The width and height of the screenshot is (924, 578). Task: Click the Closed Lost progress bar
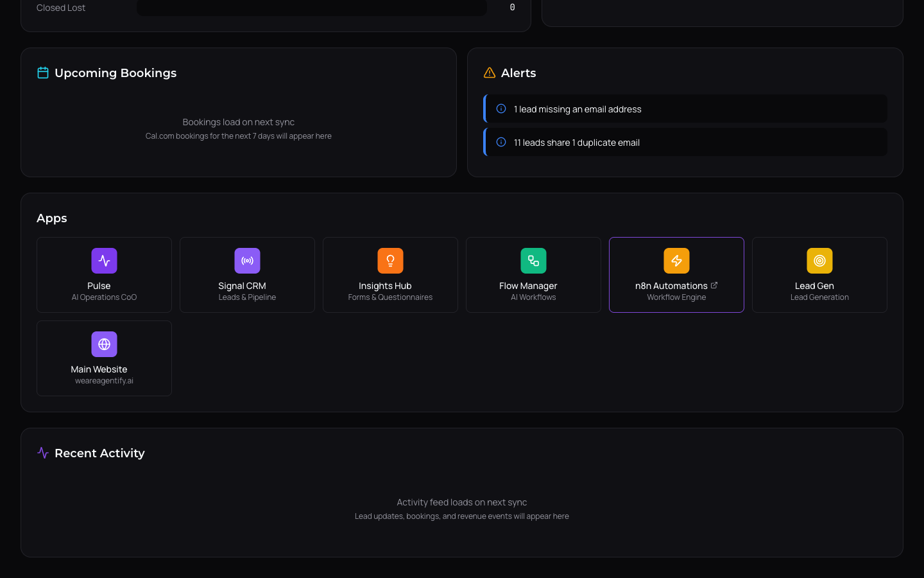tap(311, 7)
